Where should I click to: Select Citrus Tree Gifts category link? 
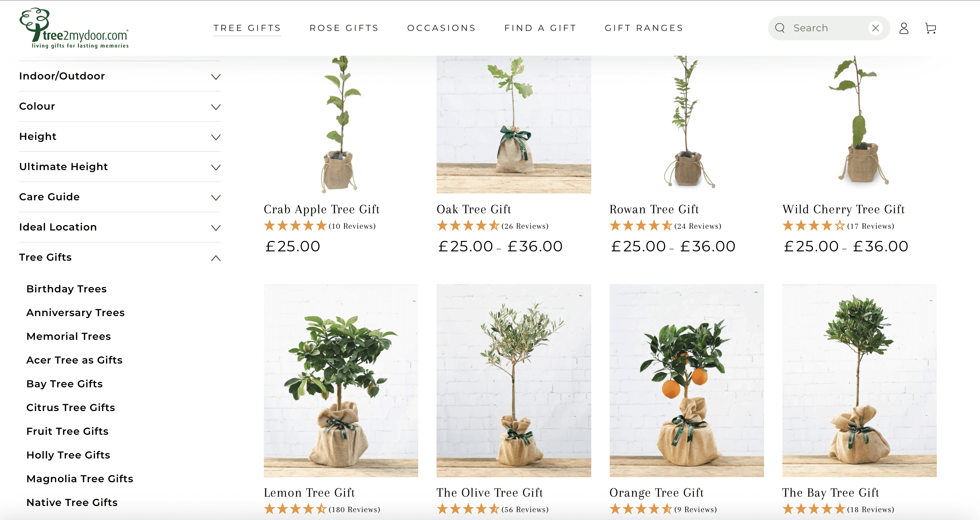(x=71, y=407)
